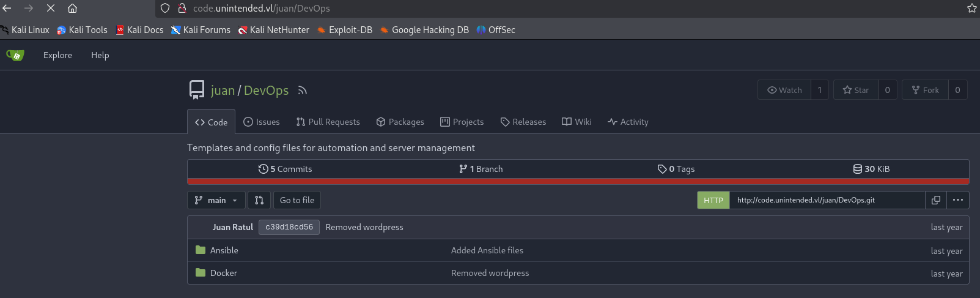The height and width of the screenshot is (298, 980).
Task: Go to the browser home page icon
Action: pos(72,8)
